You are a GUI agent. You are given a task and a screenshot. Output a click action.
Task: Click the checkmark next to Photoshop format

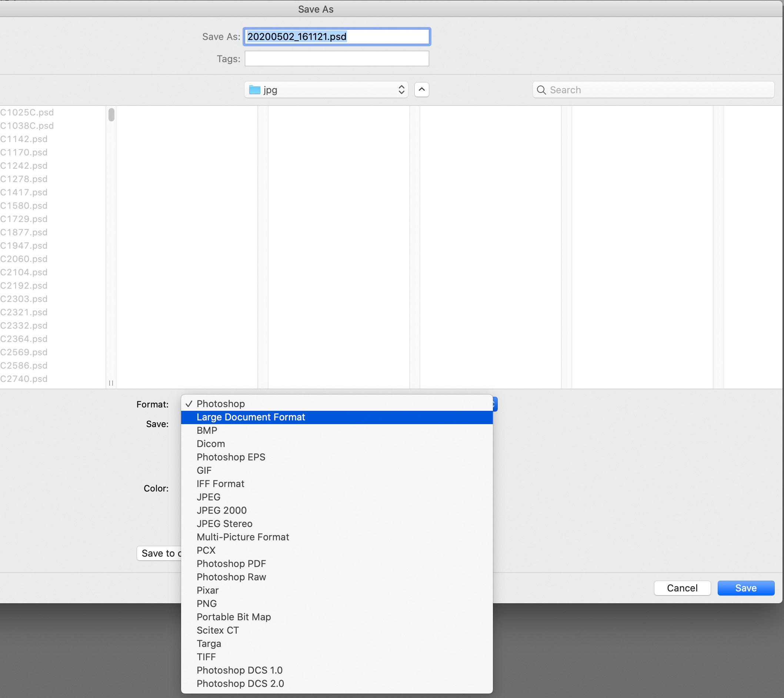[x=189, y=403]
